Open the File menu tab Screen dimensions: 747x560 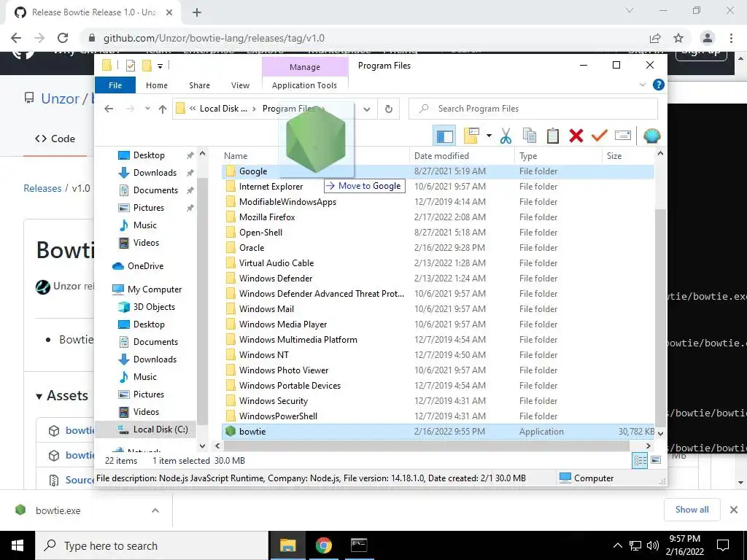(115, 85)
